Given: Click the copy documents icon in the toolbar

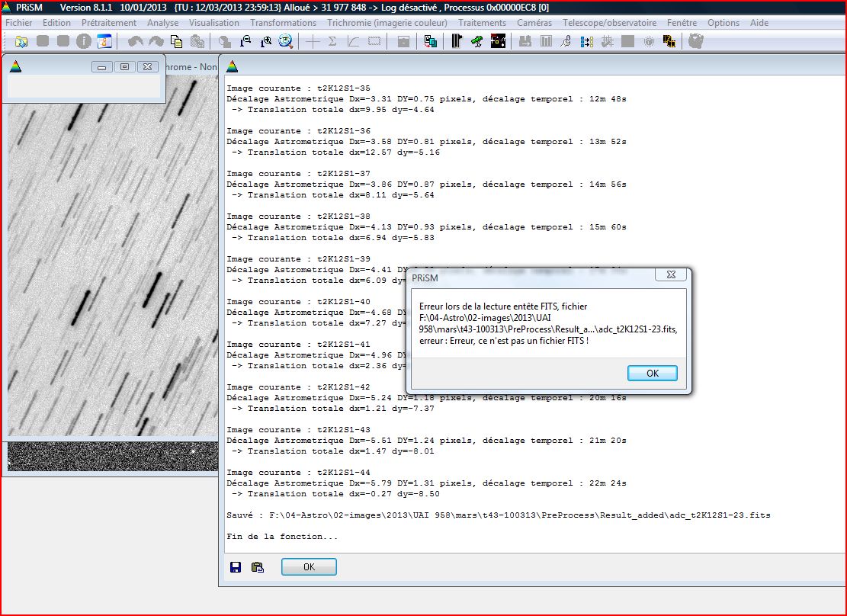Looking at the screenshot, I should (177, 41).
